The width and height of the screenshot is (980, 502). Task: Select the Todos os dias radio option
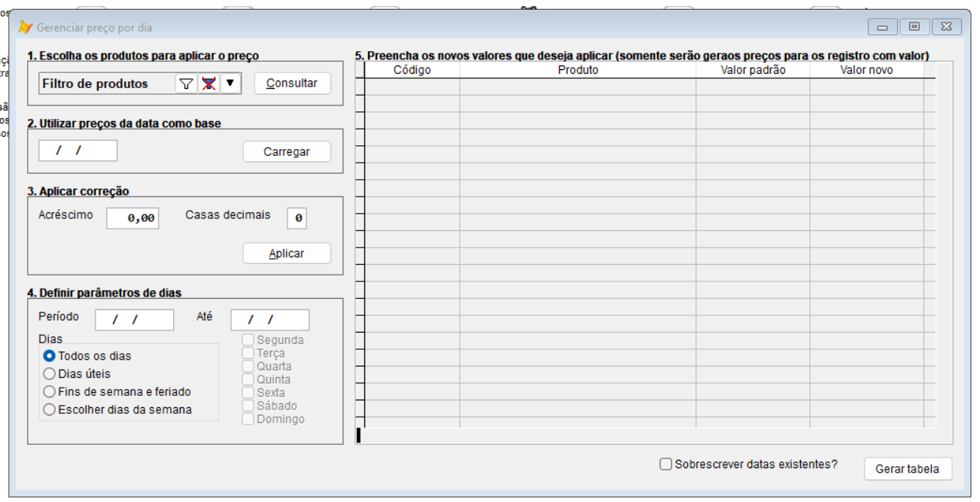[50, 356]
